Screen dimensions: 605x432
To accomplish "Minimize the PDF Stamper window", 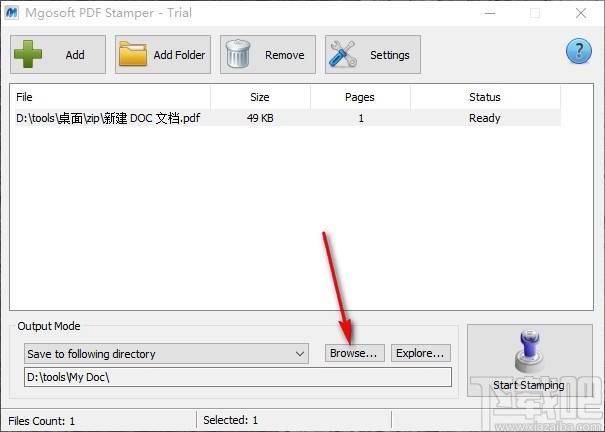I will click(x=490, y=13).
